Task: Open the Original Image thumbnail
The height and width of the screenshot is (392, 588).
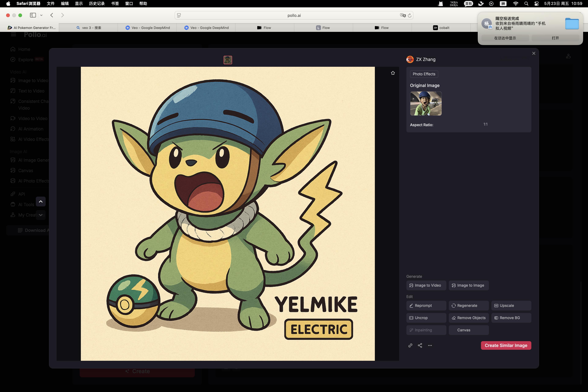Action: [426, 103]
